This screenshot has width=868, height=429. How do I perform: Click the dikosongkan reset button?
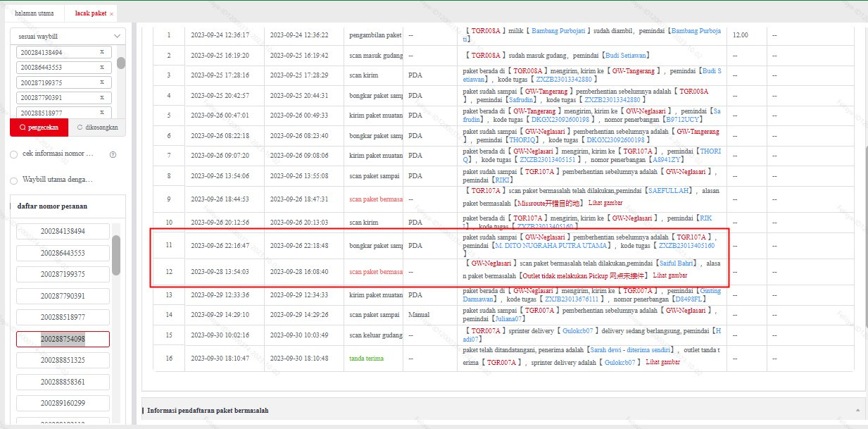coord(97,128)
